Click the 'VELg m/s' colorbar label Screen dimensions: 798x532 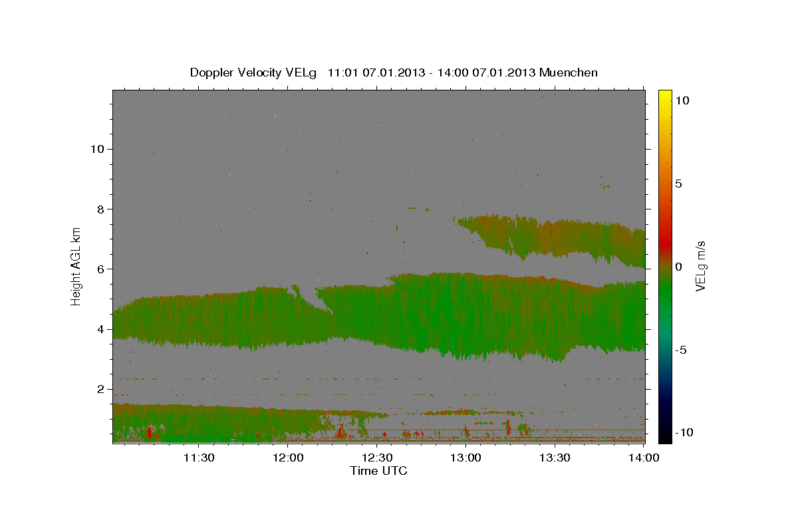[700, 267]
